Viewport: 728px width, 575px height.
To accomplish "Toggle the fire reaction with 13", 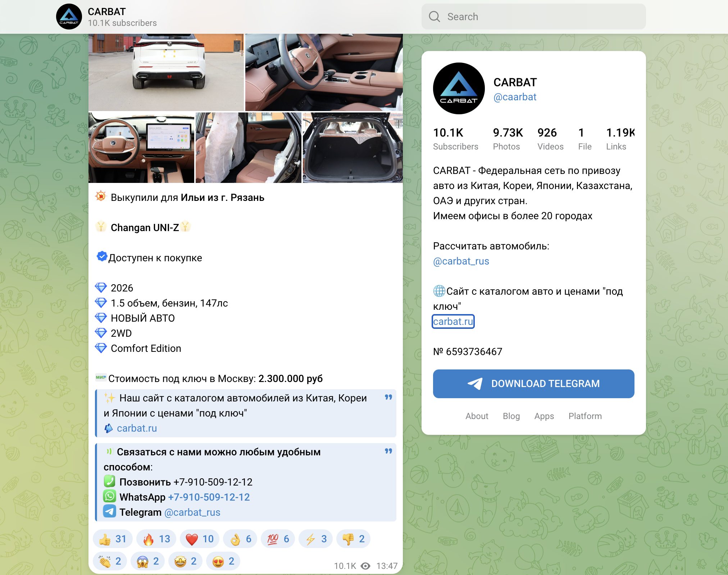I will click(x=156, y=539).
